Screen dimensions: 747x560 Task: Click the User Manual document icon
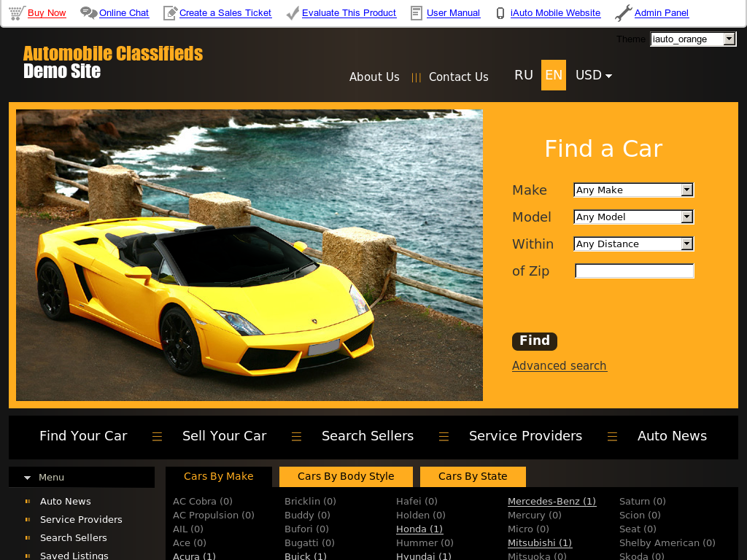pyautogui.click(x=417, y=13)
